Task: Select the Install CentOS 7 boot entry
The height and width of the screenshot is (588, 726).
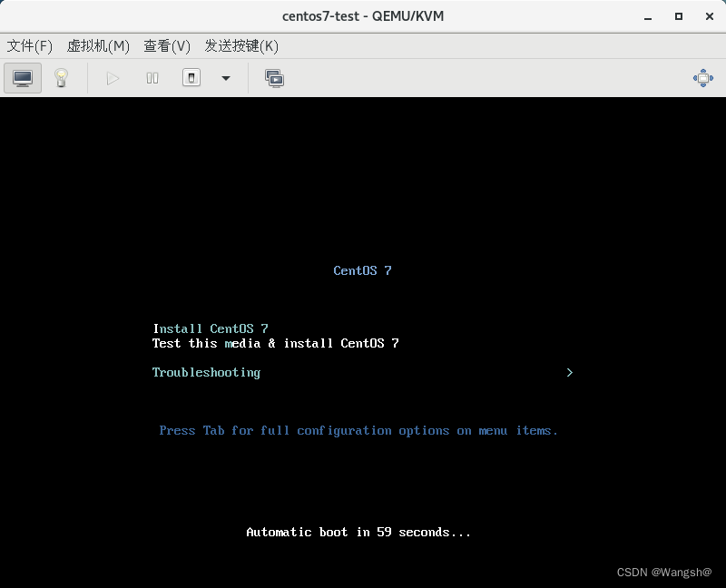Action: [x=211, y=328]
